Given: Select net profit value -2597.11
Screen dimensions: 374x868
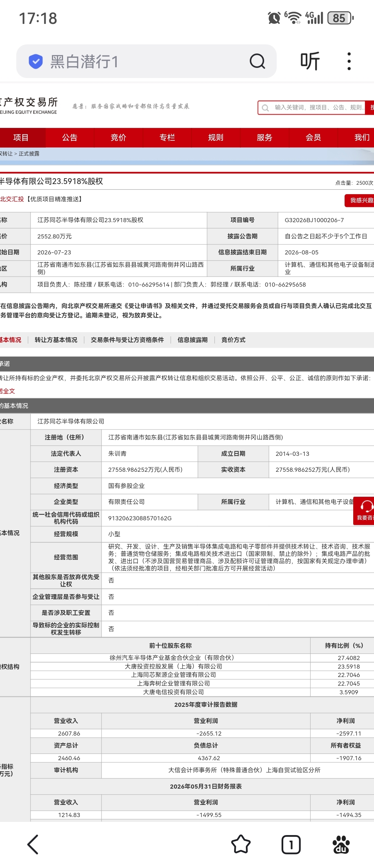Looking at the screenshot, I should pos(349,734).
